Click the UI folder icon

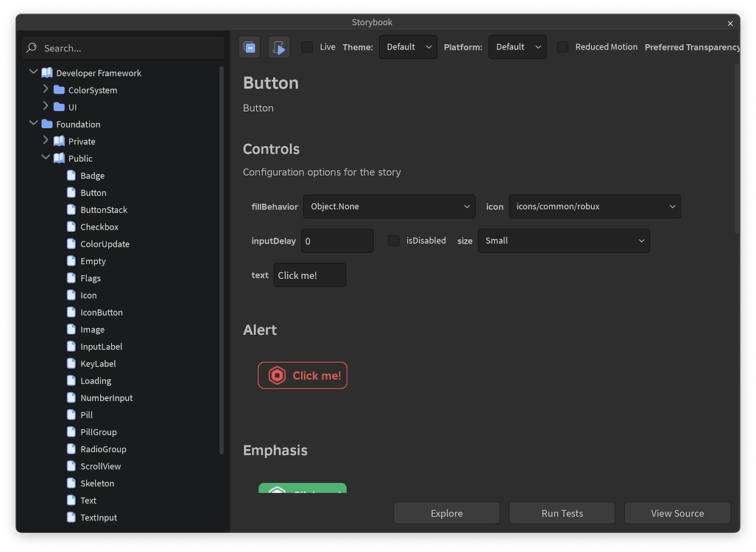coord(60,107)
